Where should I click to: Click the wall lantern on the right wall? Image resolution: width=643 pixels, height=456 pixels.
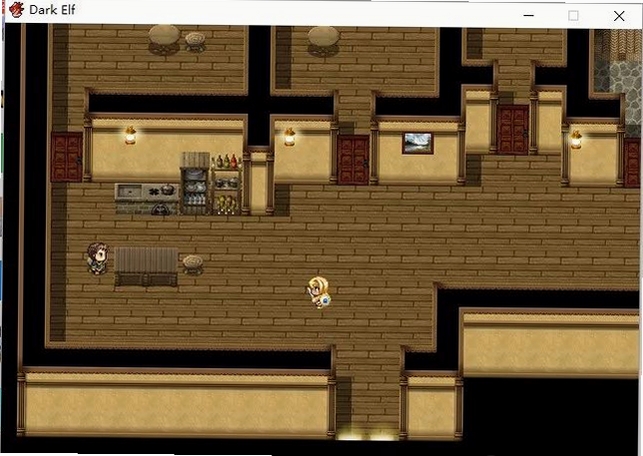[576, 139]
